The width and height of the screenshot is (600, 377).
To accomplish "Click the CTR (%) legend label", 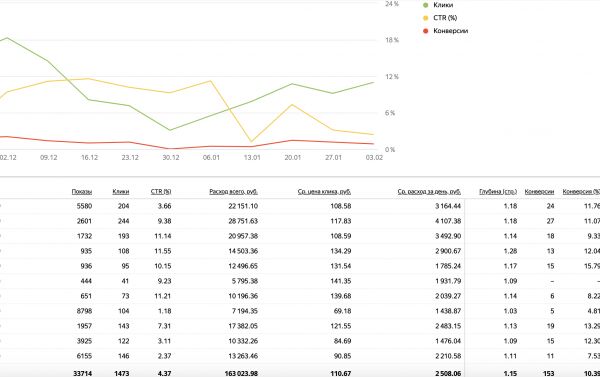I will pyautogui.click(x=445, y=18).
